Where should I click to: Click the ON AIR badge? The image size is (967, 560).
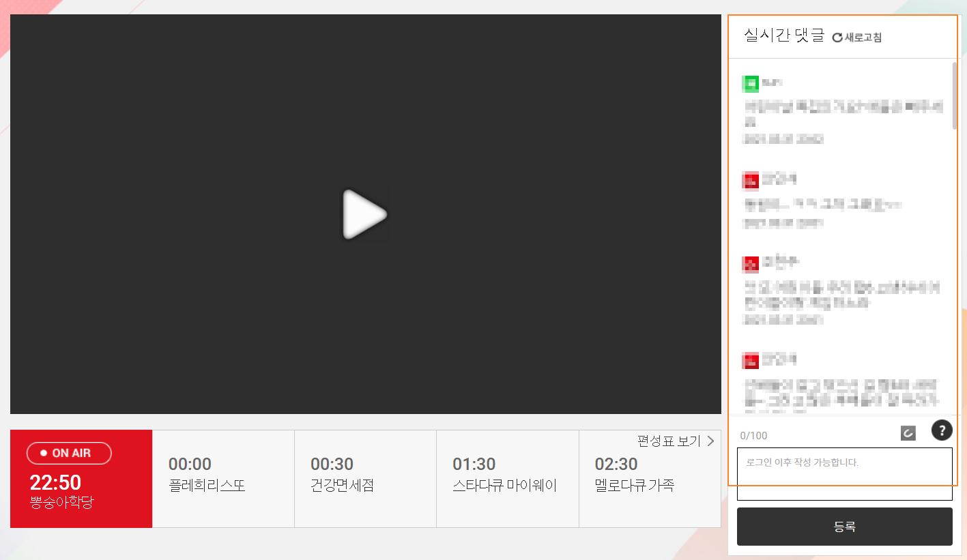(69, 453)
